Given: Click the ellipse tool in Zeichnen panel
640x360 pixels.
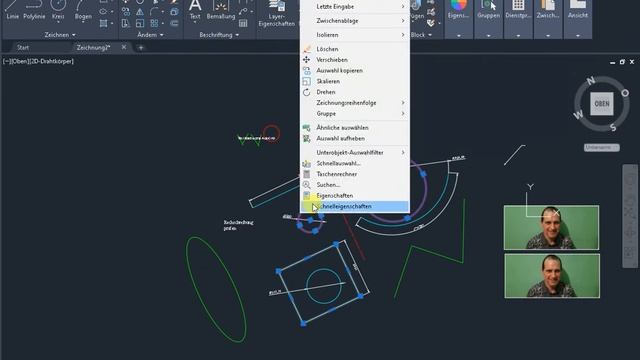Looking at the screenshot, I should click(x=103, y=12).
